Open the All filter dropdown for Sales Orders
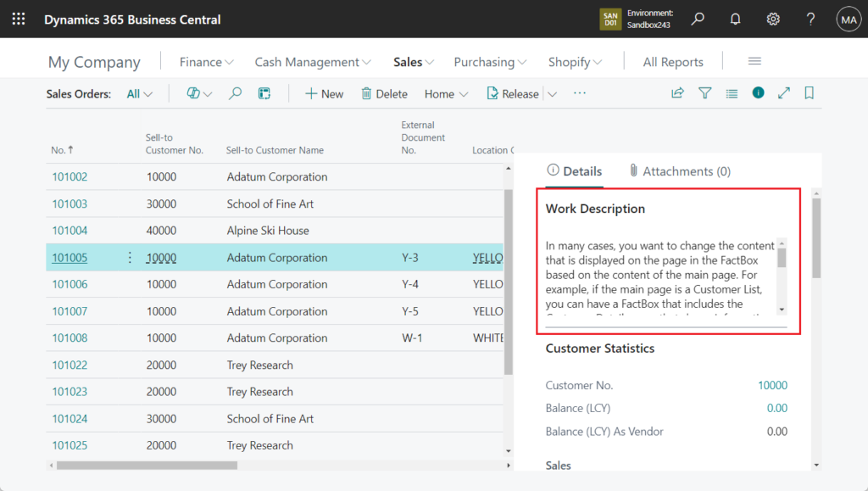This screenshot has width=868, height=491. click(139, 93)
